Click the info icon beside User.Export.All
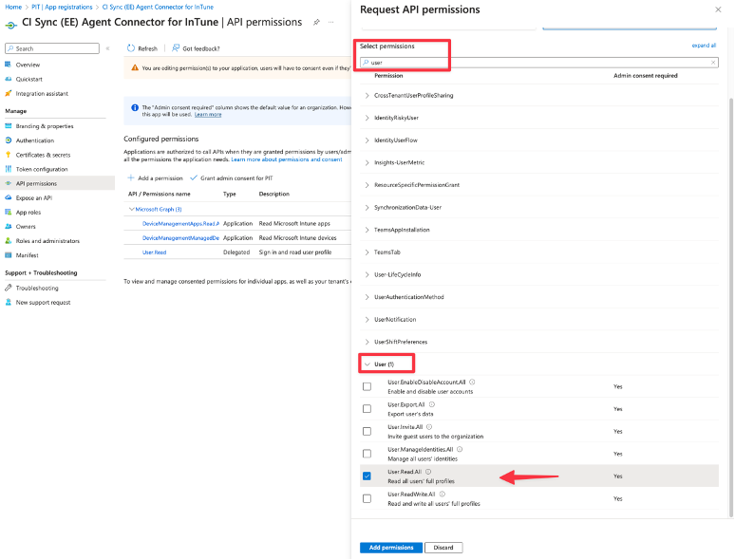 [x=432, y=404]
